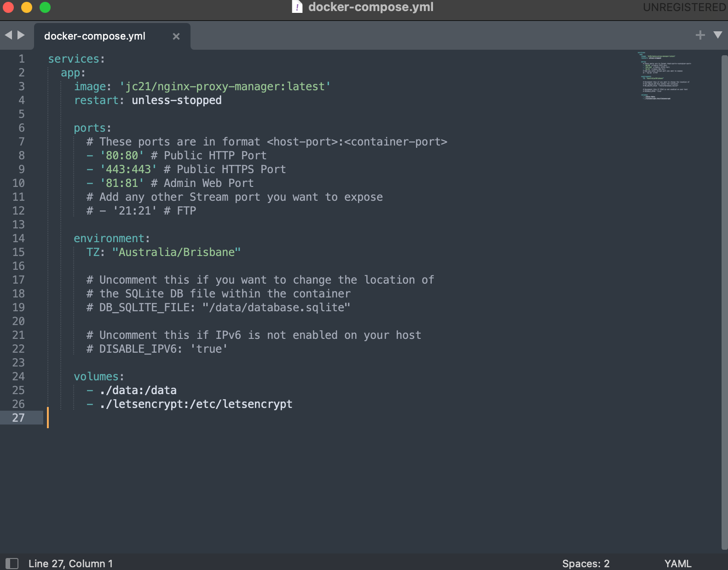Open a new tab with the plus button
The image size is (728, 570).
pos(700,35)
